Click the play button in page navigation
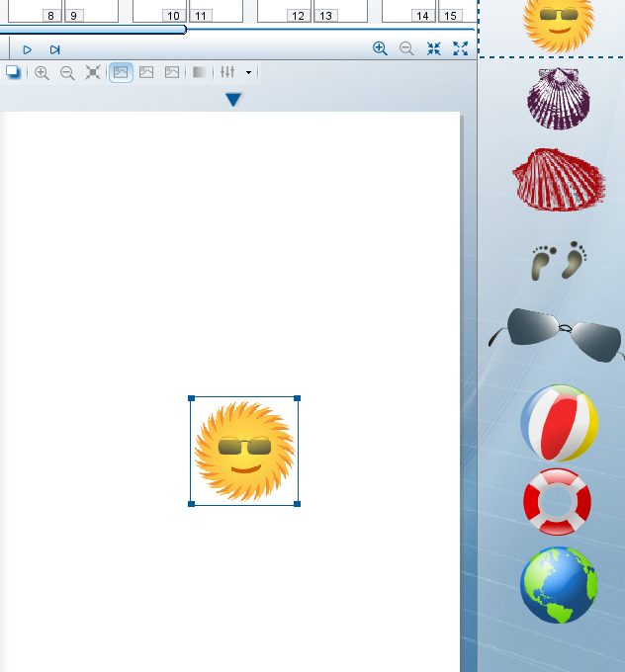This screenshot has width=625, height=672. pos(27,49)
